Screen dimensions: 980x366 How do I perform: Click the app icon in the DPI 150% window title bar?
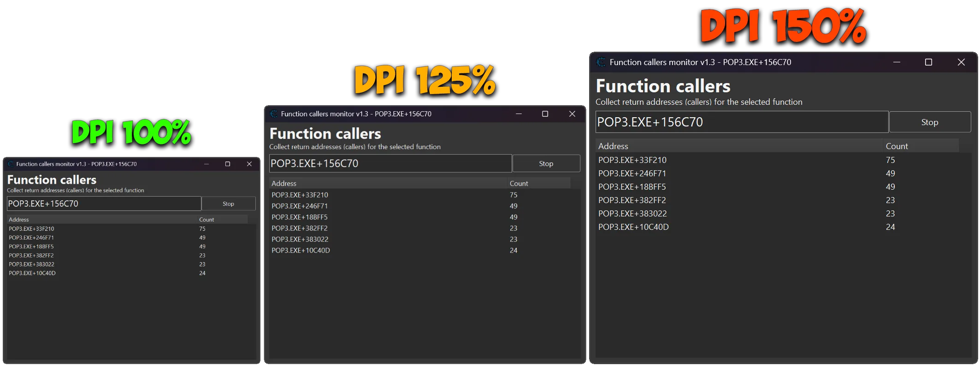pos(601,62)
